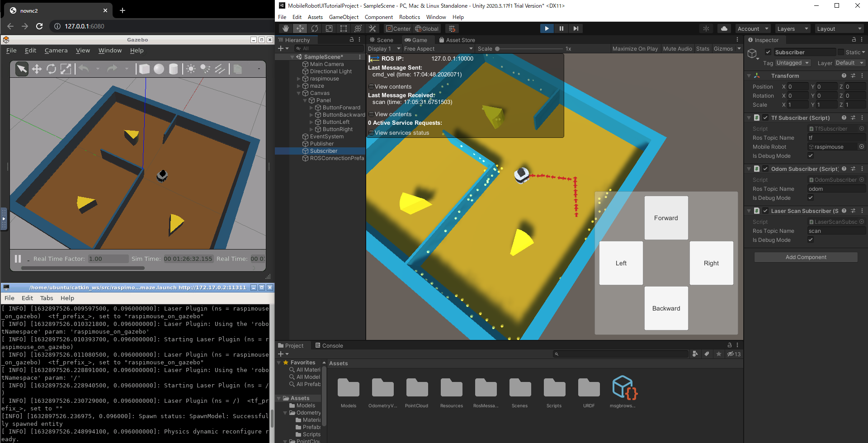The width and height of the screenshot is (868, 443).
Task: Collapse the Transform component
Action: click(x=749, y=75)
